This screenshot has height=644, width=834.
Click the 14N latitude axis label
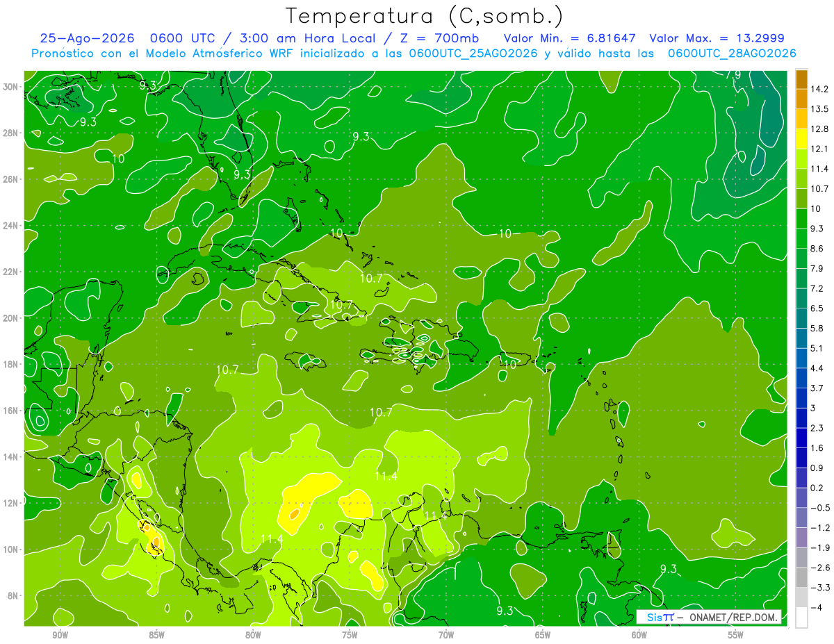[x=11, y=457]
